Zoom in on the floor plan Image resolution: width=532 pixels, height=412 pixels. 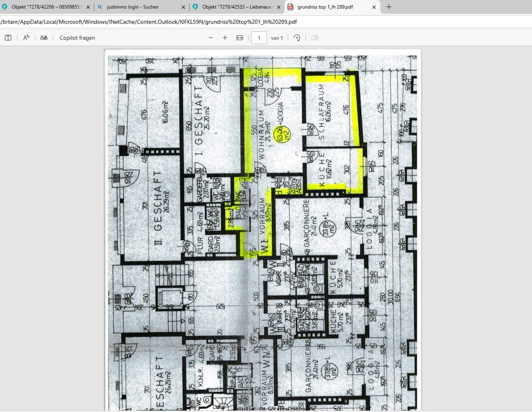225,38
